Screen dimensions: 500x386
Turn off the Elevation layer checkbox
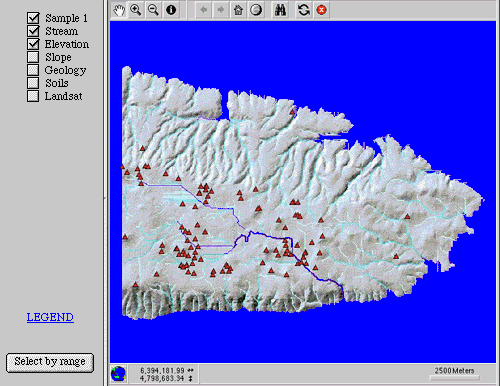33,44
